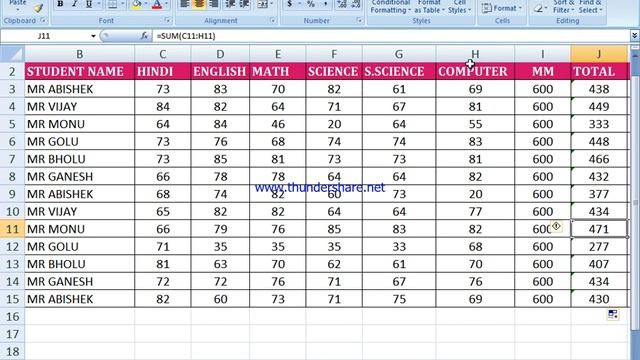The image size is (640, 360).
Task: Click Decrease Decimal icon
Action: (356, 4)
